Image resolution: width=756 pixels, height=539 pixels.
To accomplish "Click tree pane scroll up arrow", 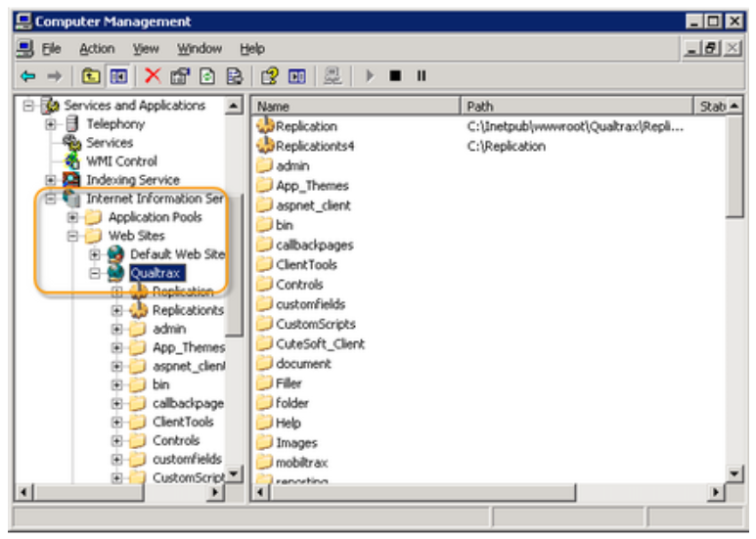I will [x=234, y=106].
